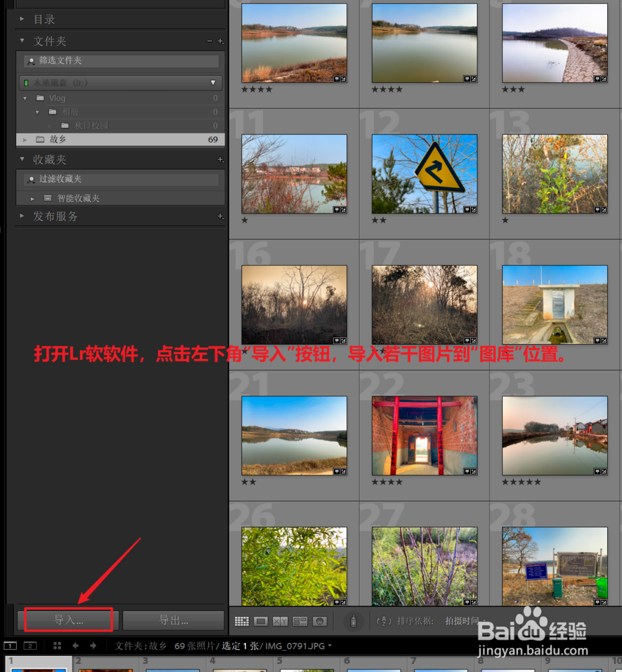Click the search icon in 过滤收藏夹 field
This screenshot has height=672, width=622.
(31, 180)
